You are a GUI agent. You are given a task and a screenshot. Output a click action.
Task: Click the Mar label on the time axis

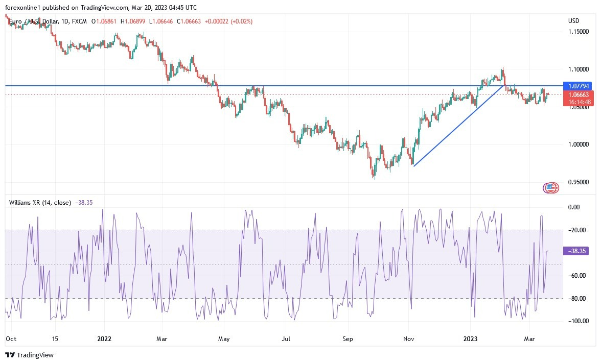click(x=529, y=339)
